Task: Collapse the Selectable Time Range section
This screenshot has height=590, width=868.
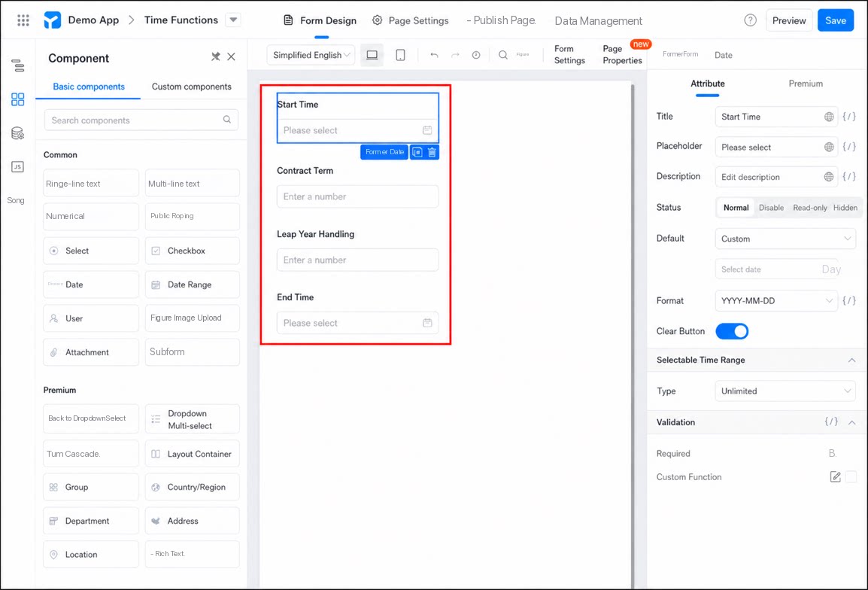Action: (851, 360)
